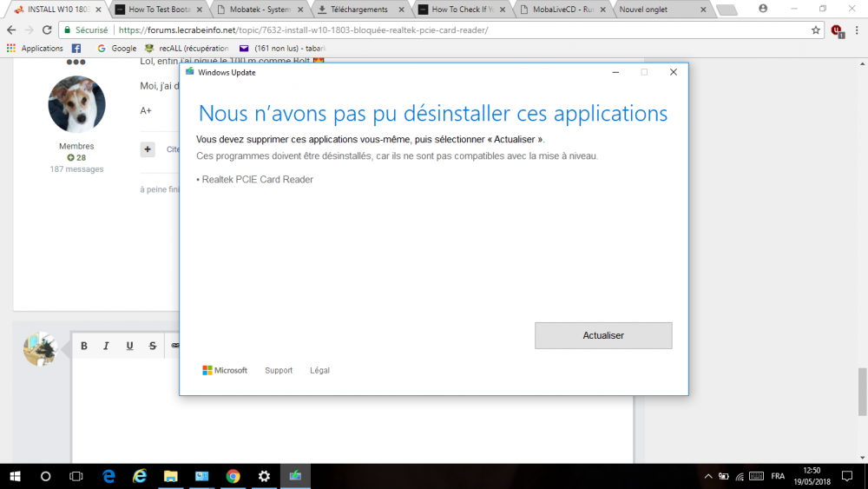Viewport: 868px width, 489px height.
Task: Open the Windows Start menu
Action: pos(15,476)
